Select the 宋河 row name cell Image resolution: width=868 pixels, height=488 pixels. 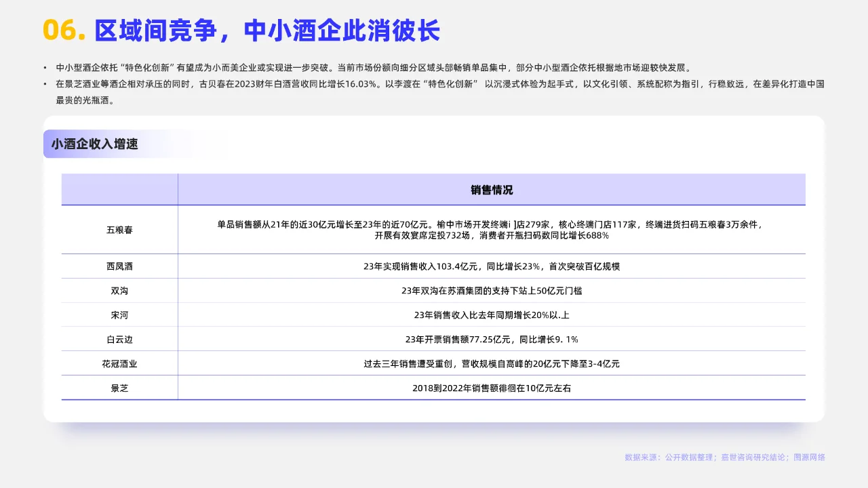119,315
